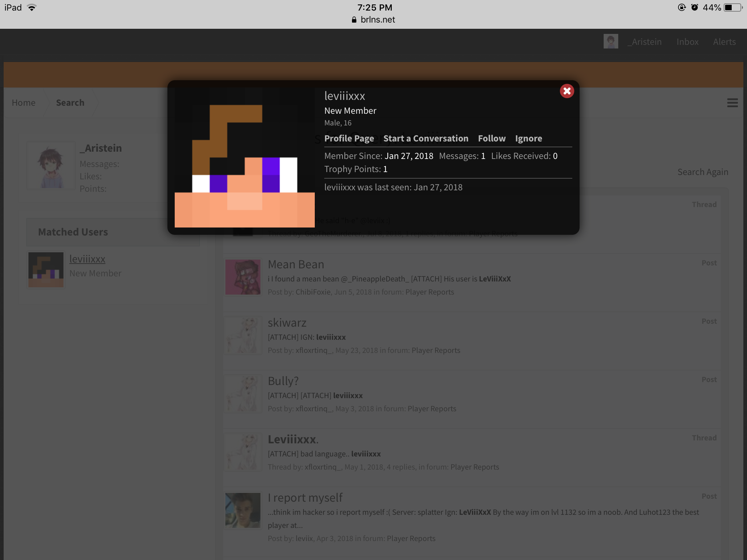Open the Leviiixxx. thread result
747x560 pixels.
tap(293, 439)
